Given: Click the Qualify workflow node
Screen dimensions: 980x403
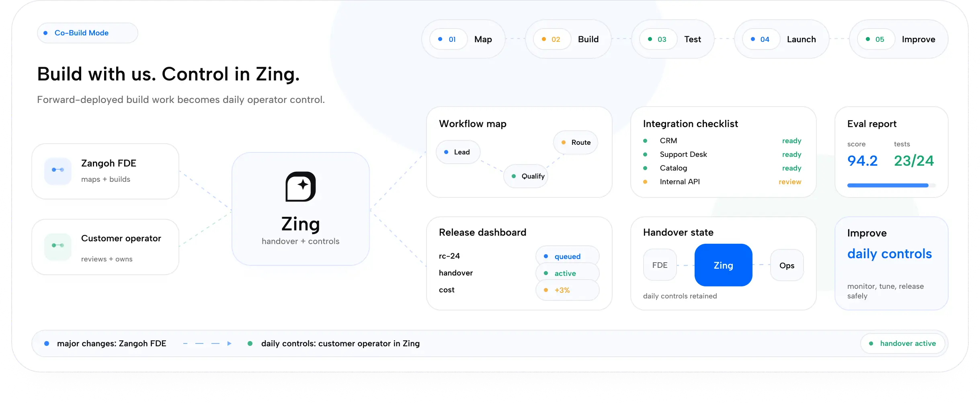Looking at the screenshot, I should pyautogui.click(x=526, y=176).
